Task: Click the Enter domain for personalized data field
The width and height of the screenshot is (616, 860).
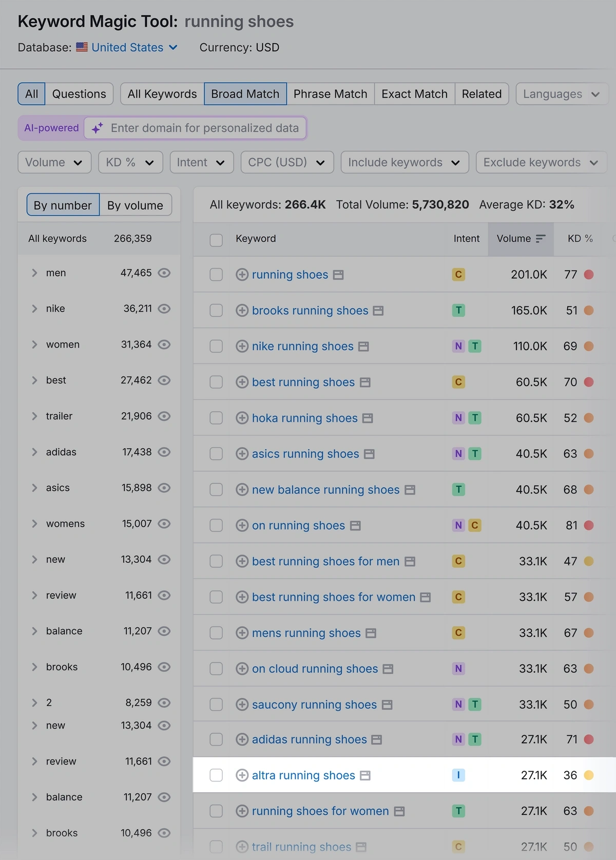Action: [196, 128]
